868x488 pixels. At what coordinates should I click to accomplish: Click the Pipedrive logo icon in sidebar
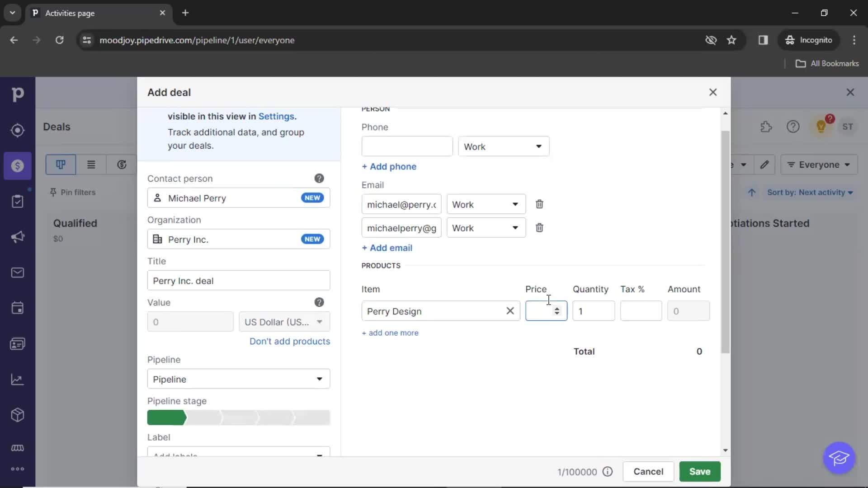tap(17, 93)
